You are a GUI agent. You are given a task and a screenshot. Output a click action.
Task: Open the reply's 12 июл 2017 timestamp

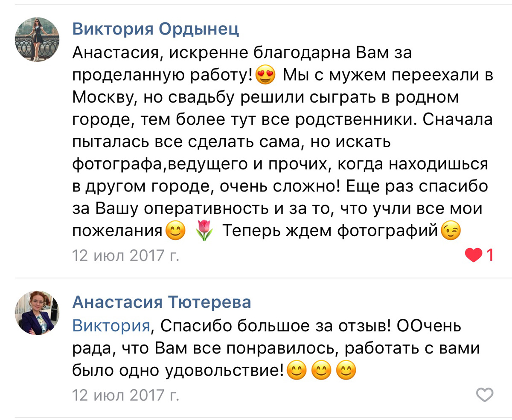[x=125, y=395]
